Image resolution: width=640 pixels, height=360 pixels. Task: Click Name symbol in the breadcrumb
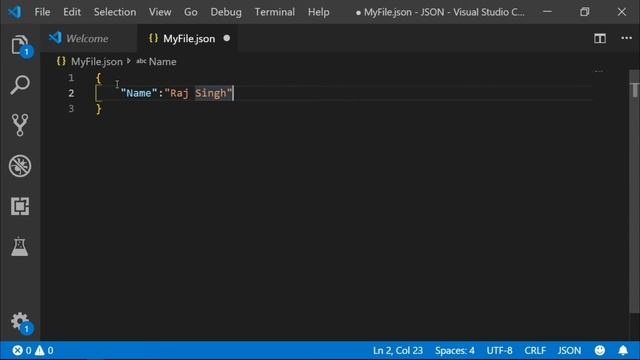[162, 62]
